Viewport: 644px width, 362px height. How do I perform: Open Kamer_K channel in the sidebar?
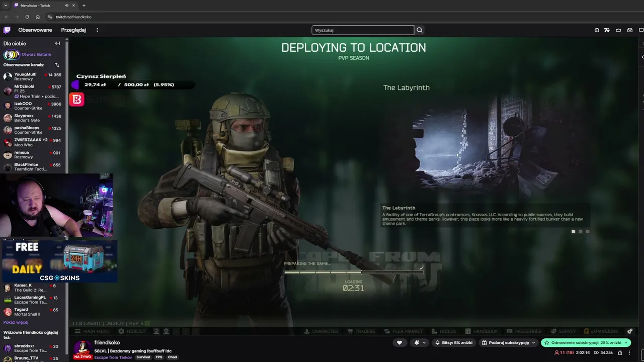pyautogui.click(x=33, y=288)
